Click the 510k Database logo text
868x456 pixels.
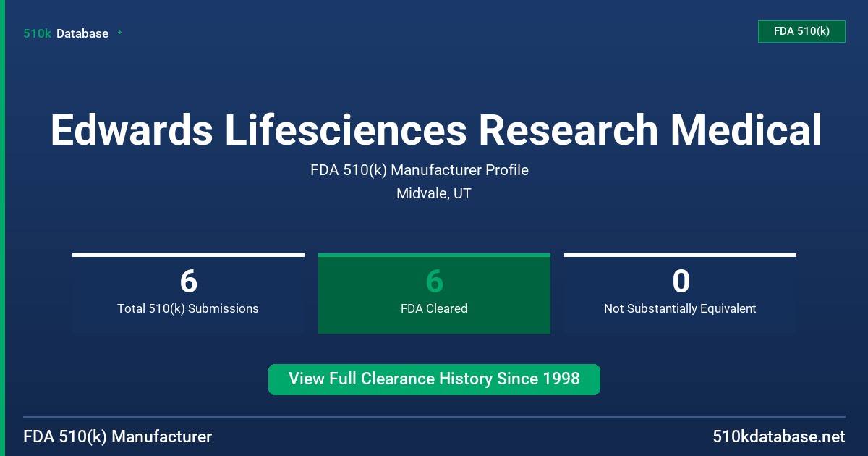click(x=66, y=33)
